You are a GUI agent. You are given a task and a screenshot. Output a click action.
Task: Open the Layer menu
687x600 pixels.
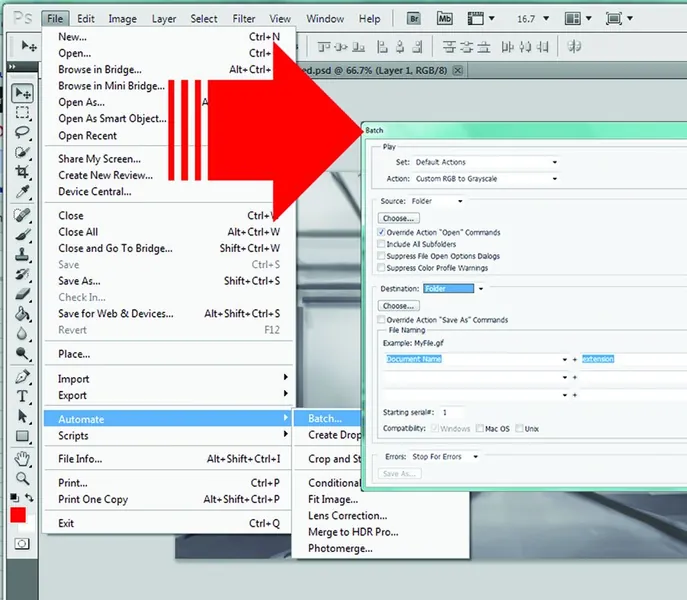(x=164, y=18)
